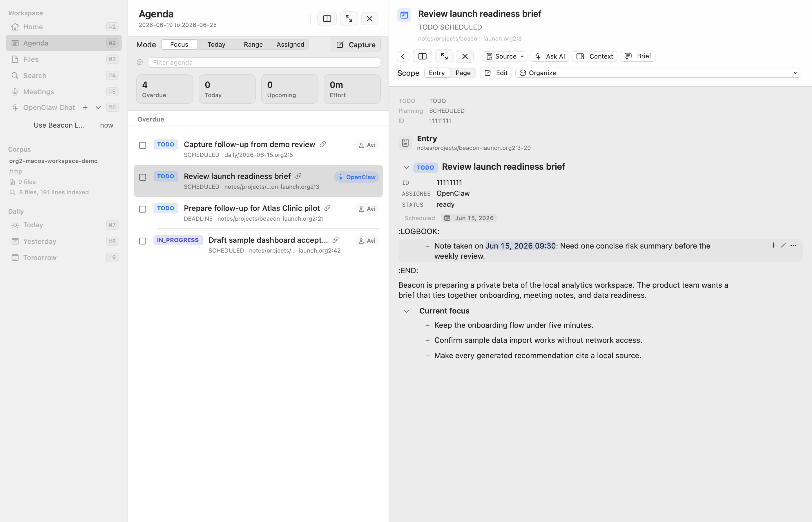The height and width of the screenshot is (522, 812).
Task: Open more options on logbook note
Action: pyautogui.click(x=793, y=245)
